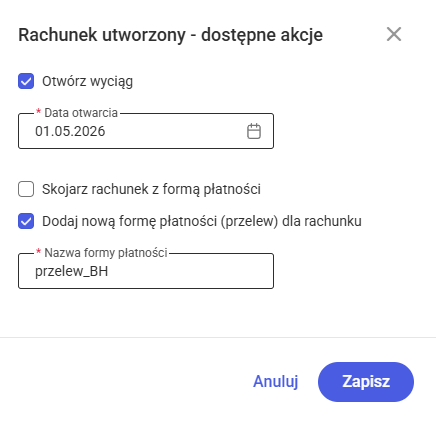
Task: Click empty area right of przelew_BH inside field
Action: (190, 272)
